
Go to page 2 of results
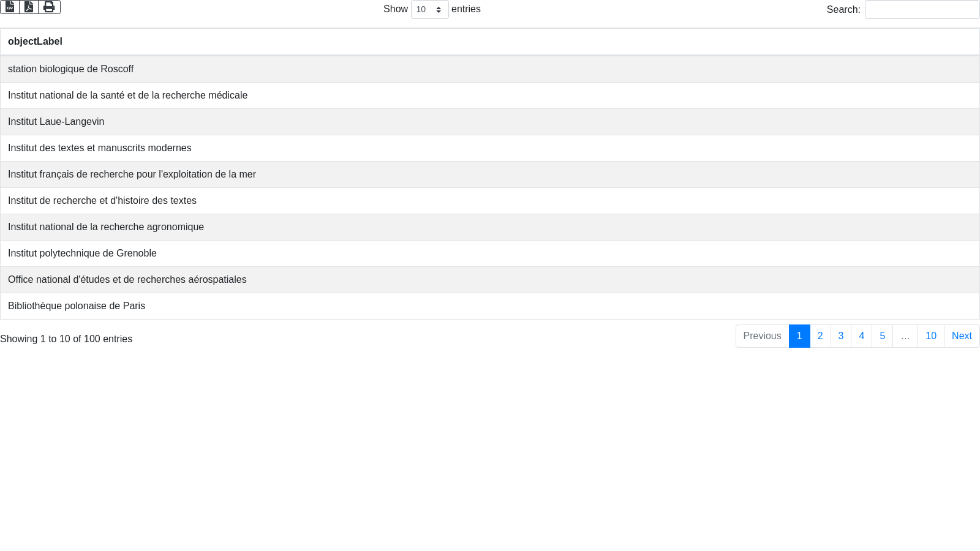[820, 336]
